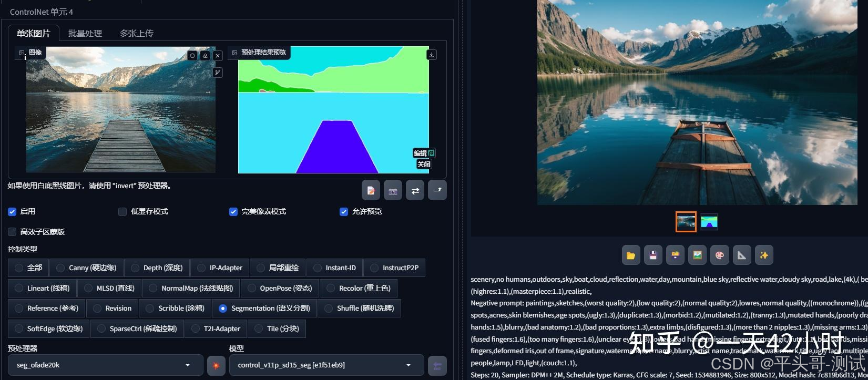Choose Lineart (线稿) control type
Screen dimensions: 868x380
tap(42, 288)
